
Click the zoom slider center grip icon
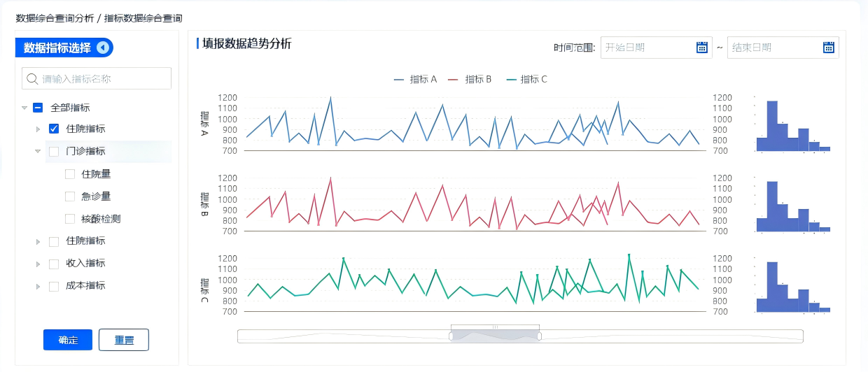point(495,327)
